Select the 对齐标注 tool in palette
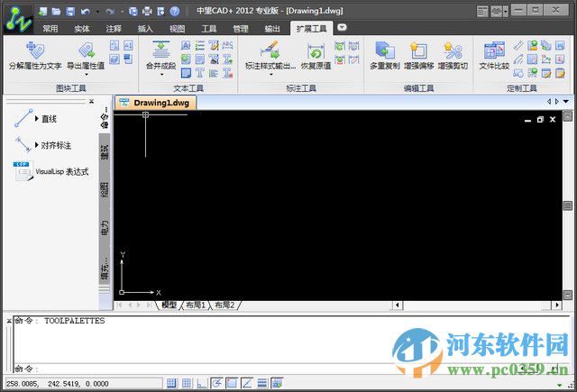This screenshot has height=392, width=577. [42, 145]
